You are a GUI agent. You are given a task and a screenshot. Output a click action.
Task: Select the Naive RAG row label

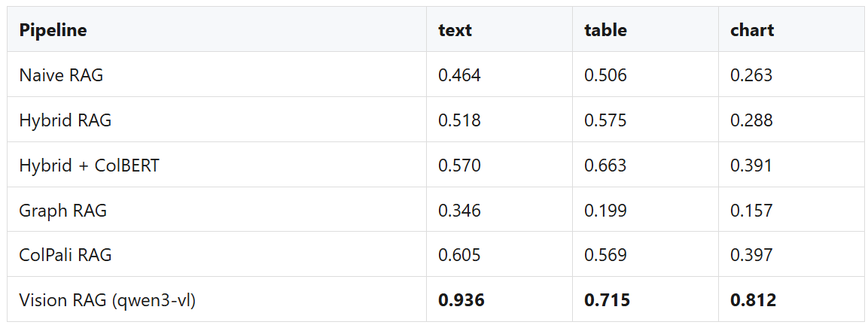(x=61, y=75)
